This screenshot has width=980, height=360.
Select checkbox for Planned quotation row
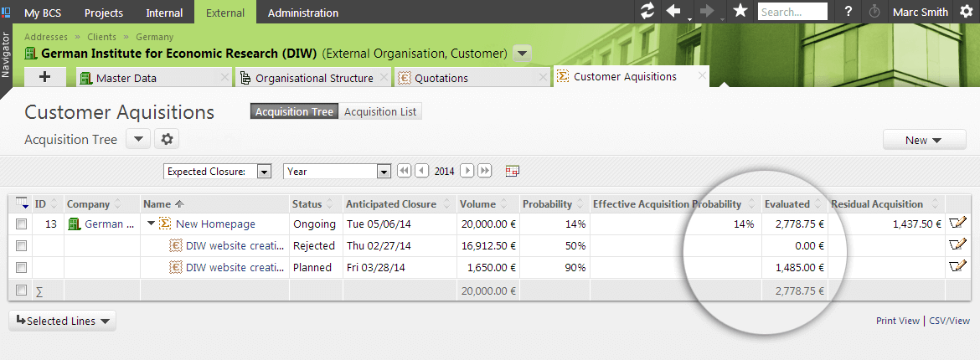coord(21,268)
